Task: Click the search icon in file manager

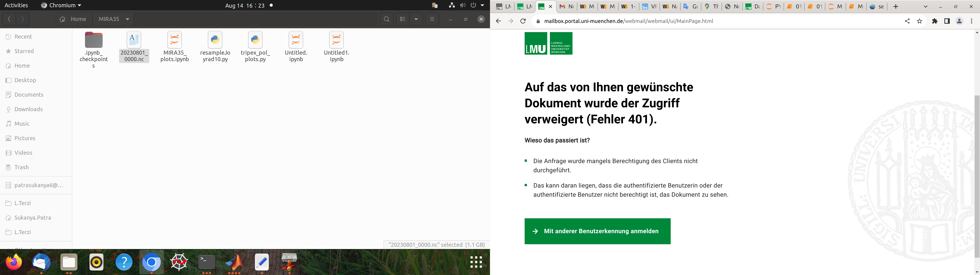Action: pyautogui.click(x=386, y=19)
